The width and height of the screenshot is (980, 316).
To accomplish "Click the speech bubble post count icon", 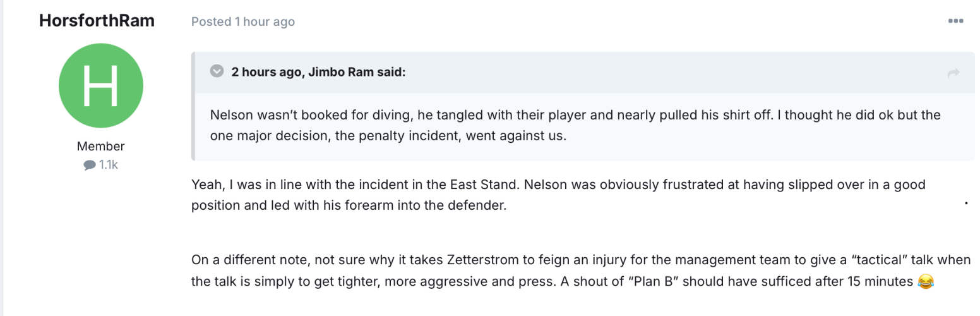I will 89,166.
